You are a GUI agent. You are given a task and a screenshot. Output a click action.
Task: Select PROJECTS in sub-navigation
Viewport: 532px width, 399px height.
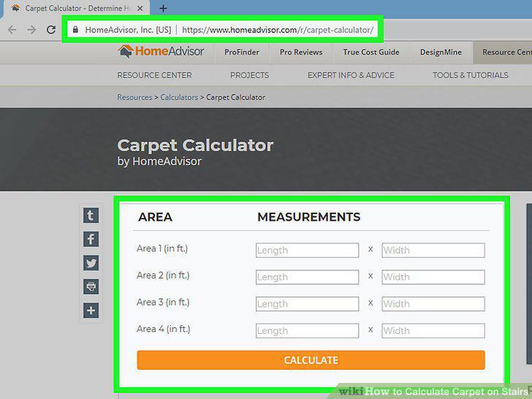pos(249,75)
